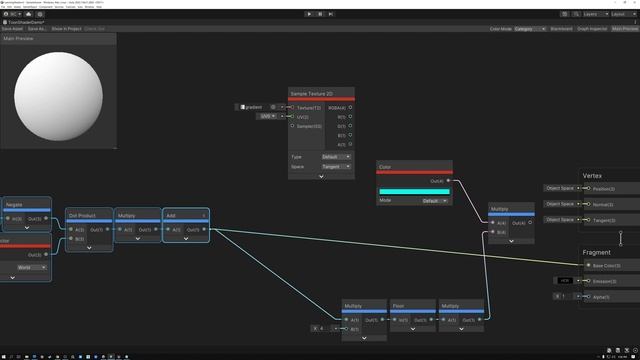Image resolution: width=640 pixels, height=360 pixels.
Task: Click the Alpha X value field
Action: click(x=568, y=296)
